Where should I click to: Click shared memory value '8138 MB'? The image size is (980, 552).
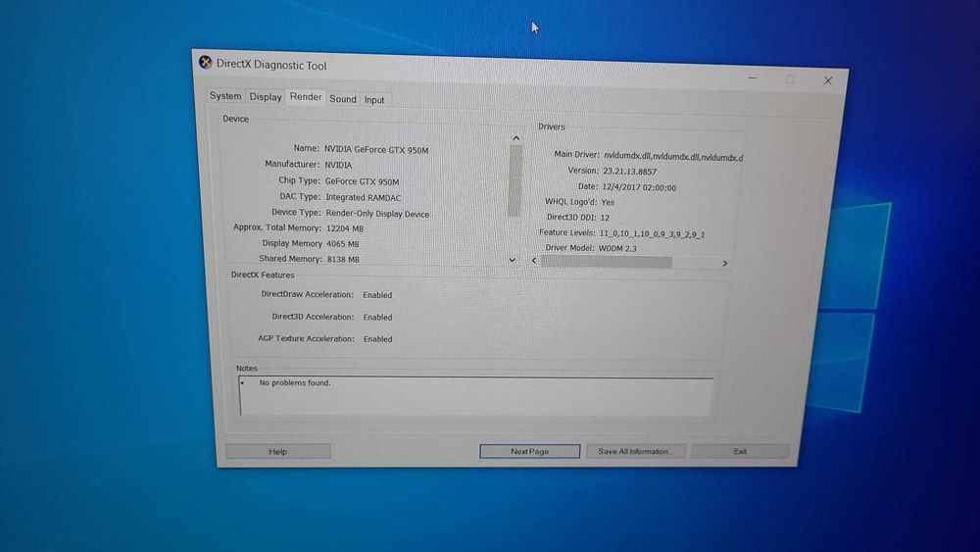(343, 259)
